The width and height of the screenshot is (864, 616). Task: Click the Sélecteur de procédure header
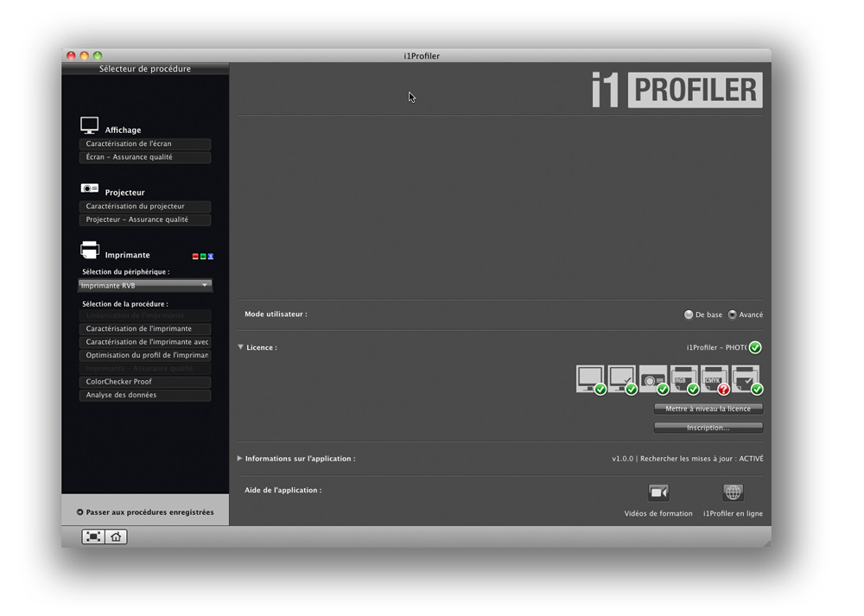tap(145, 69)
